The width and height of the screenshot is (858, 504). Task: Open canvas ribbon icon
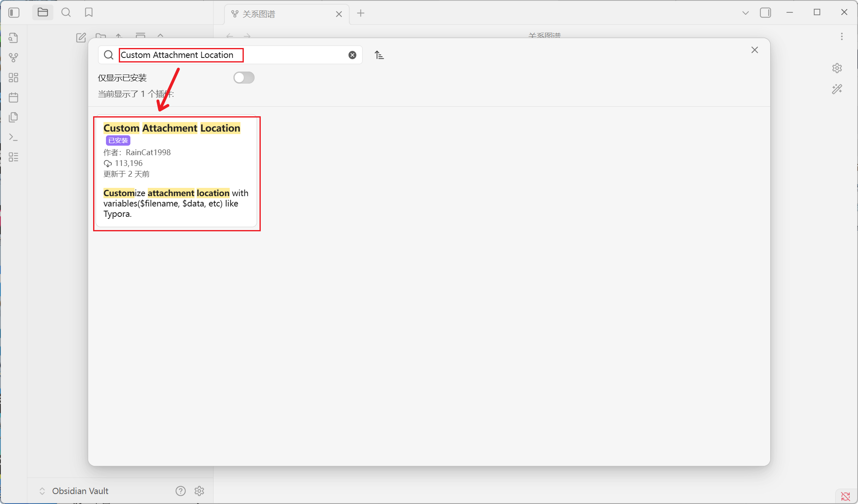13,77
